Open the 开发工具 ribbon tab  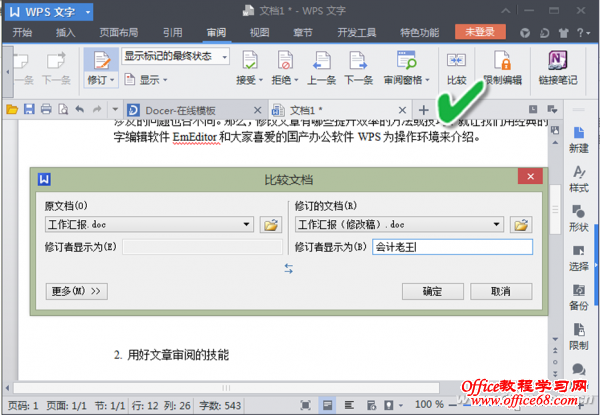357,33
